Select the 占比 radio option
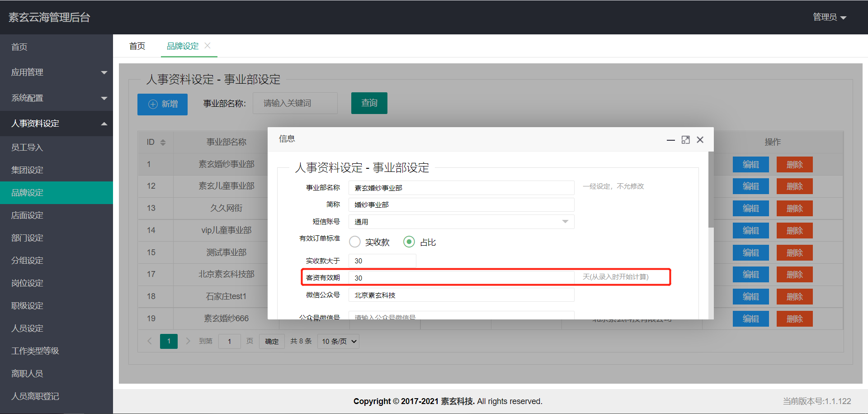The height and width of the screenshot is (414, 868). click(409, 242)
